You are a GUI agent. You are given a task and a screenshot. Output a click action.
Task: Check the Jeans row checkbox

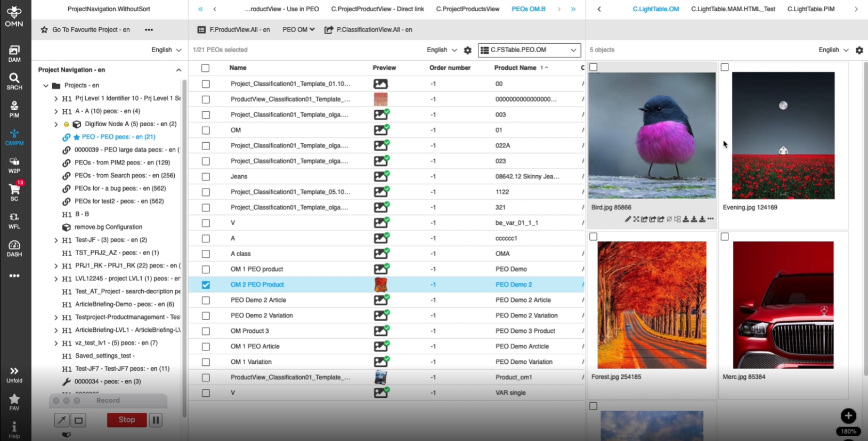[206, 177]
